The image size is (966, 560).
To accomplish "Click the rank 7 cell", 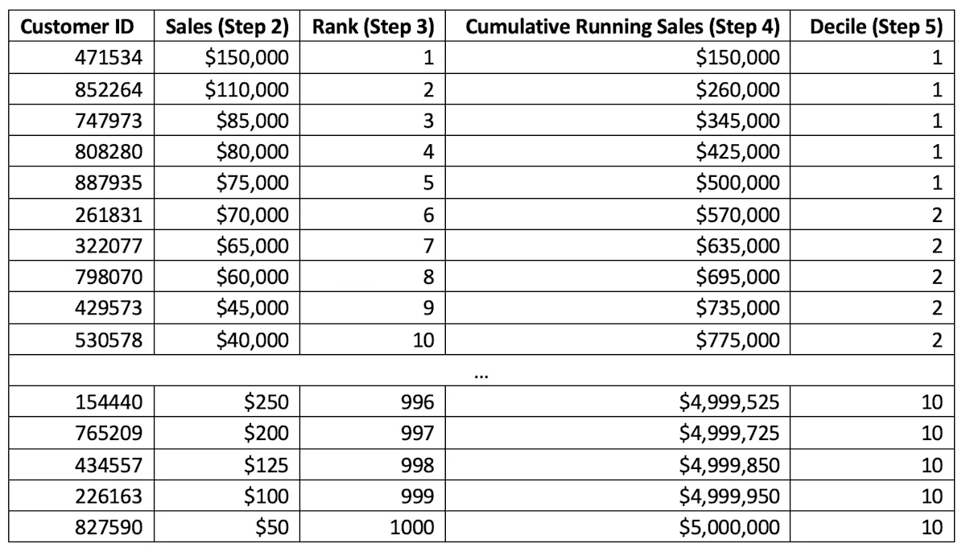I will [370, 245].
